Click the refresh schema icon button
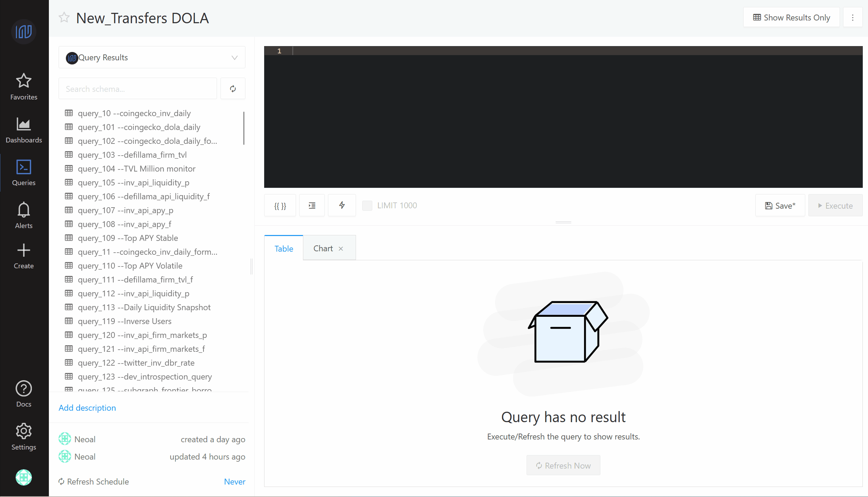The width and height of the screenshot is (868, 497). (x=233, y=89)
